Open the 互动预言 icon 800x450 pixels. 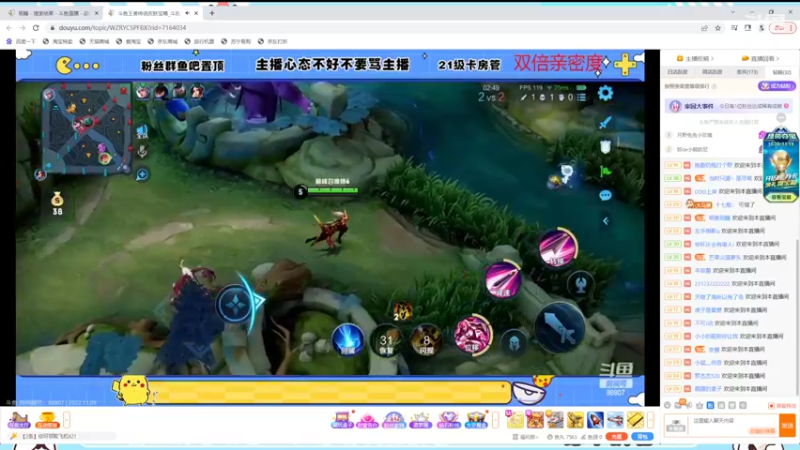click(46, 420)
